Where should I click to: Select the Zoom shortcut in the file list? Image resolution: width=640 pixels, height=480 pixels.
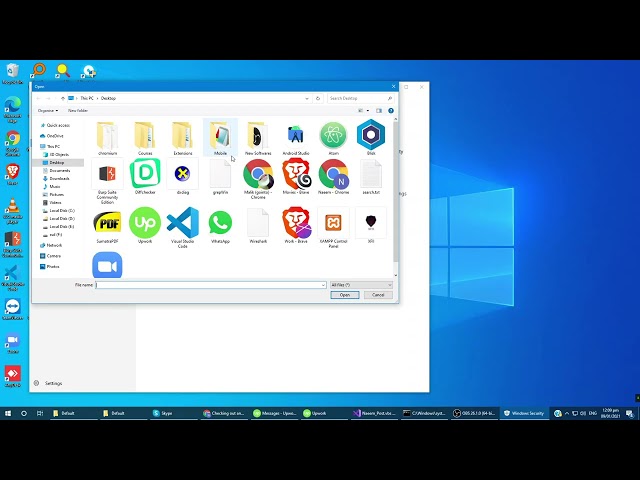(x=107, y=264)
